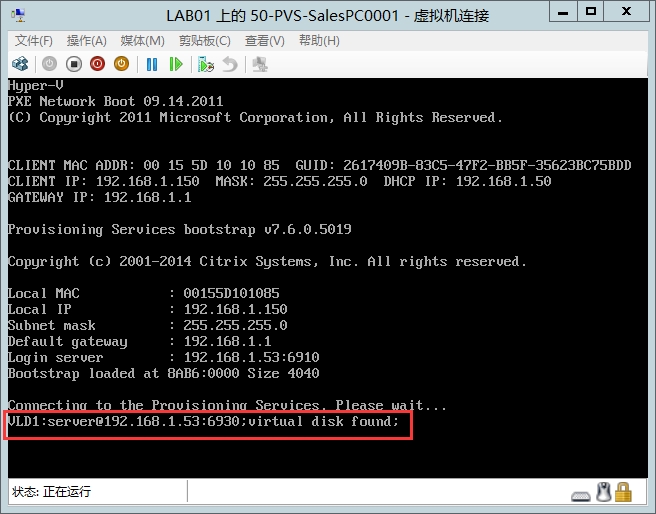Screen dimensions: 656x514
Task: Revert VM using the undo arrow icon
Action: click(x=230, y=64)
